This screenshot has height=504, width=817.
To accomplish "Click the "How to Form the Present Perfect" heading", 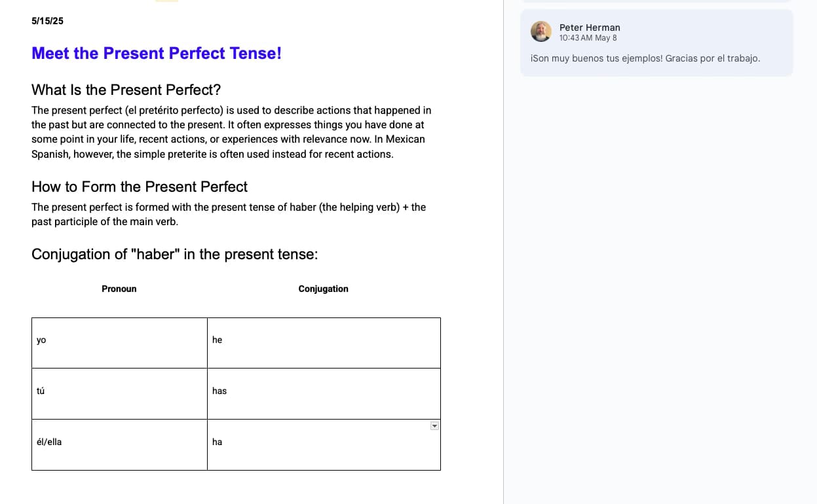I will (x=140, y=187).
